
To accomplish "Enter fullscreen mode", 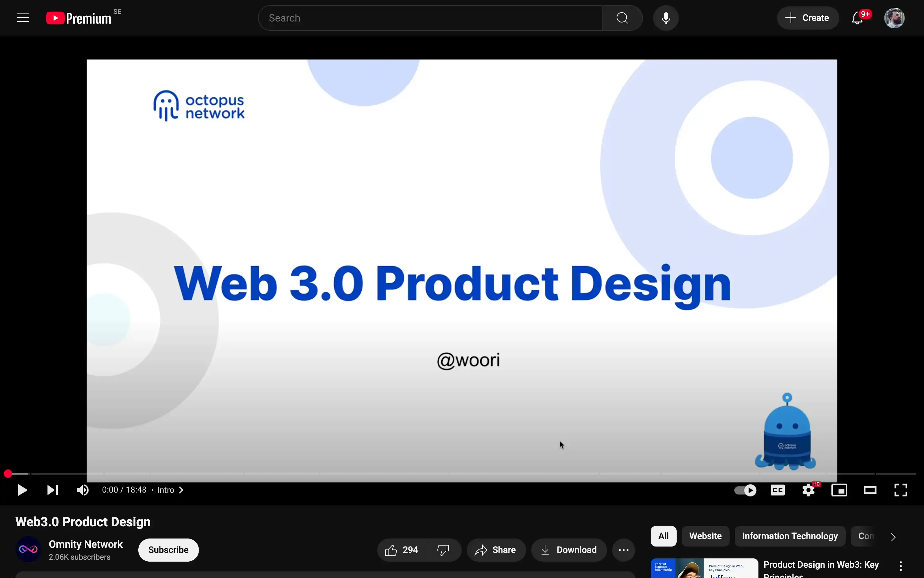I will (901, 490).
